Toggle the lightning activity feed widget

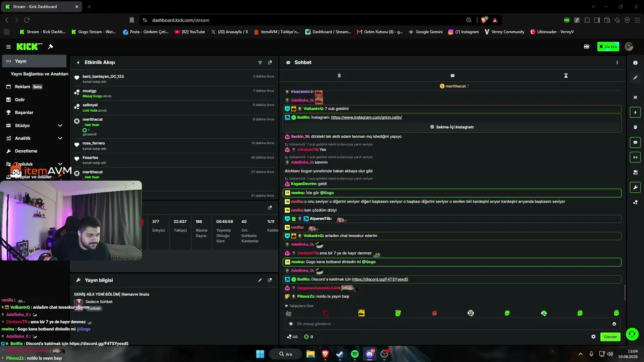(635, 112)
